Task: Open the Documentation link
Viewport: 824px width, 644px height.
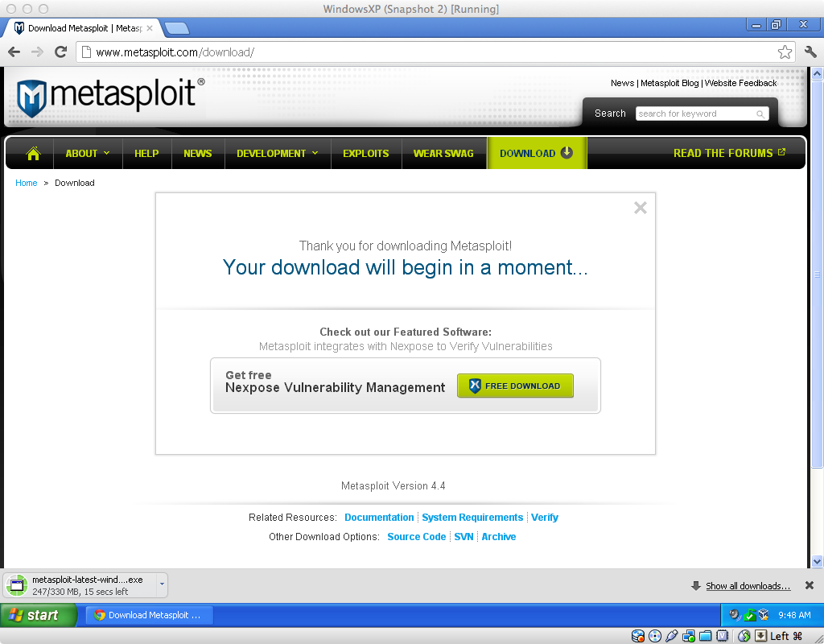Action: [379, 518]
